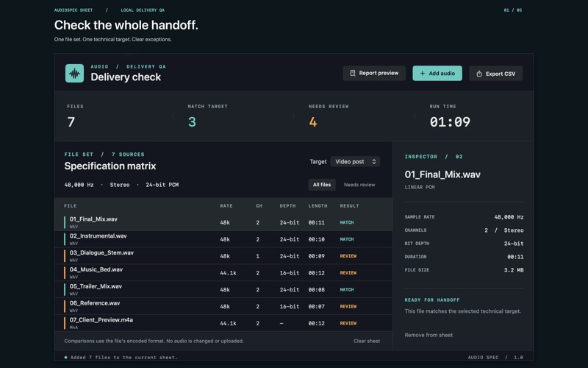The width and height of the screenshot is (588, 368).
Task: Click the Clear sheet link
Action: click(366, 341)
